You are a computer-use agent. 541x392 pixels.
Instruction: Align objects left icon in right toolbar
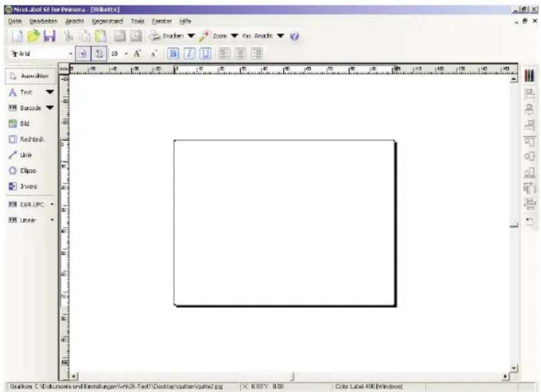pos(529,94)
